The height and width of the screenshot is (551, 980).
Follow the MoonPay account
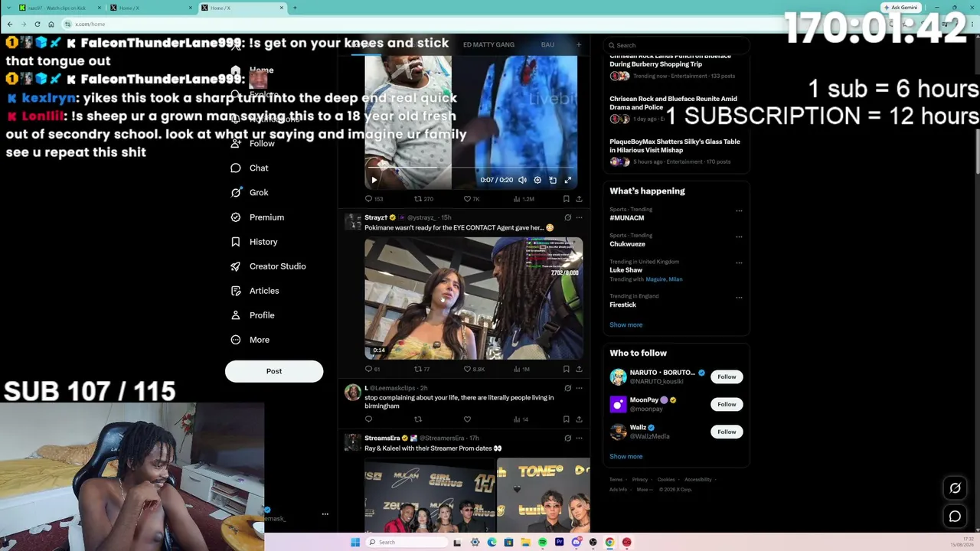pyautogui.click(x=727, y=404)
